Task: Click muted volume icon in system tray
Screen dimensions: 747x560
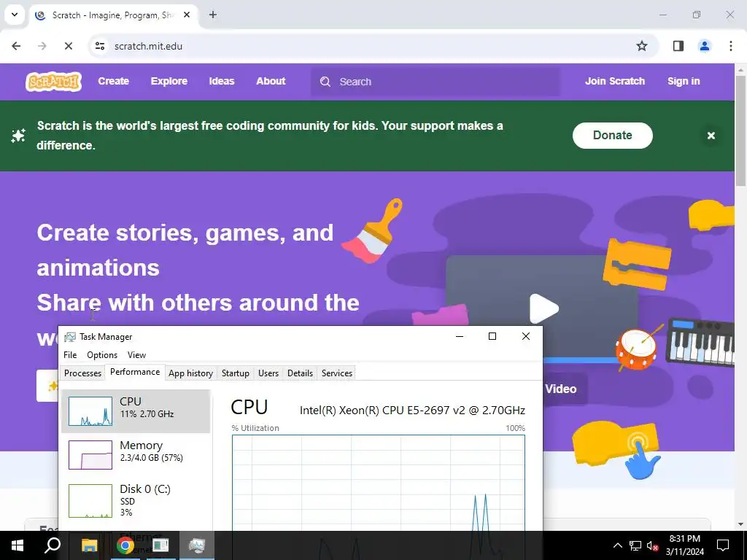Action: pos(653,545)
